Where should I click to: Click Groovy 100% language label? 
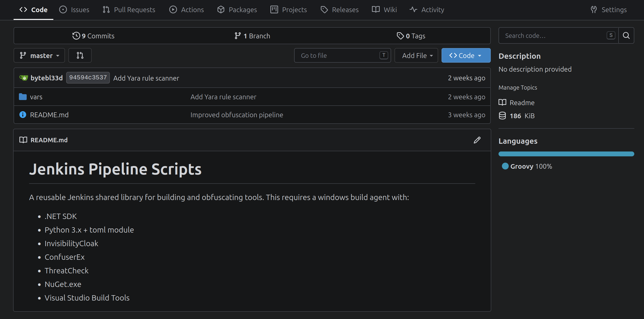[x=531, y=167]
